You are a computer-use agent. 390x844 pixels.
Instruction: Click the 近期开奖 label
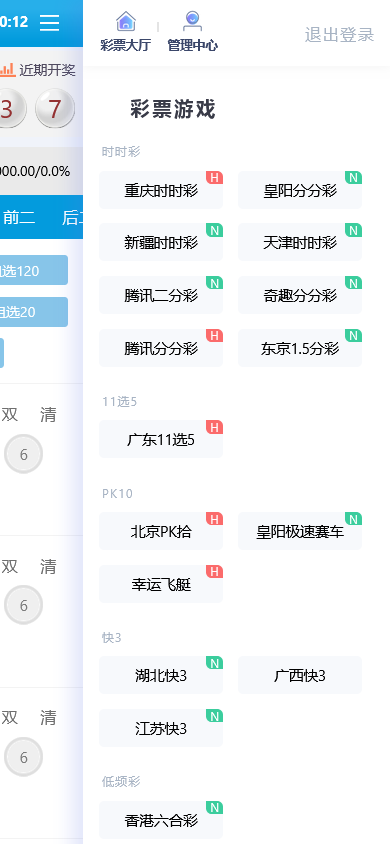click(x=47, y=70)
